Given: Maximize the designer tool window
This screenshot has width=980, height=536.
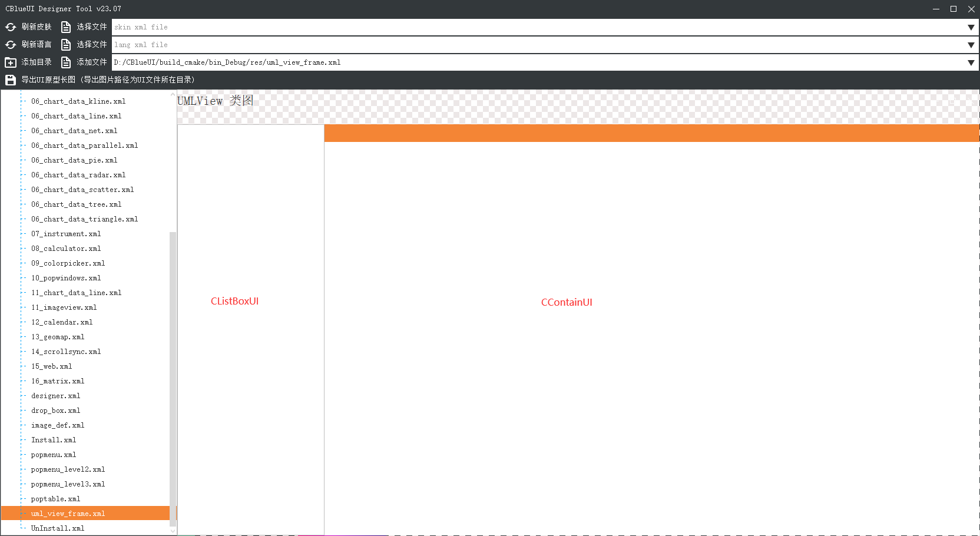Looking at the screenshot, I should [x=953, y=9].
